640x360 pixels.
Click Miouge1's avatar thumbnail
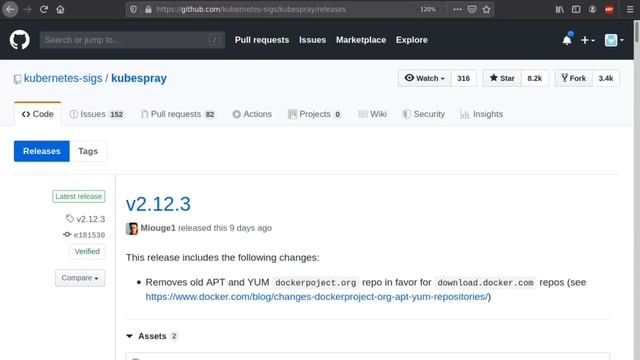(131, 228)
